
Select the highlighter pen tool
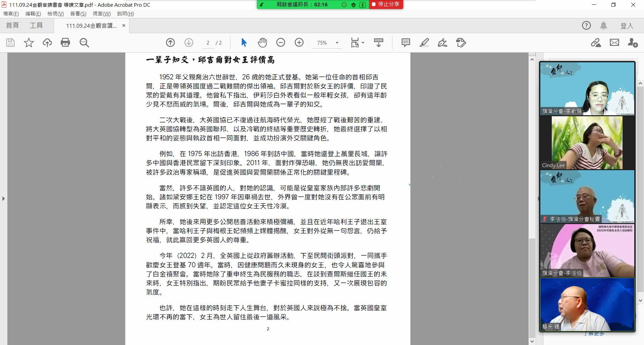(424, 43)
